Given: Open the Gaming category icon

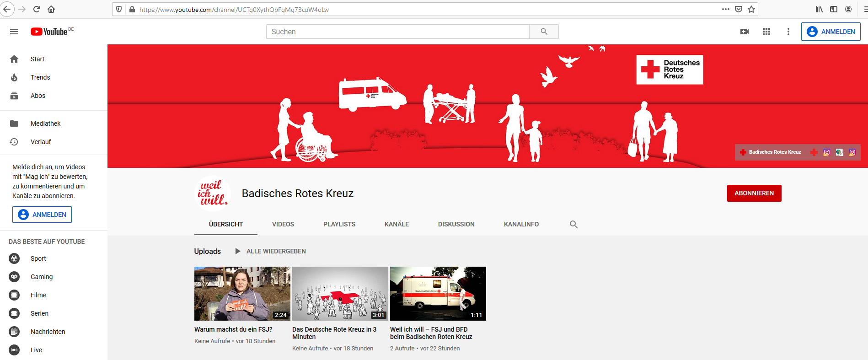Looking at the screenshot, I should point(15,277).
